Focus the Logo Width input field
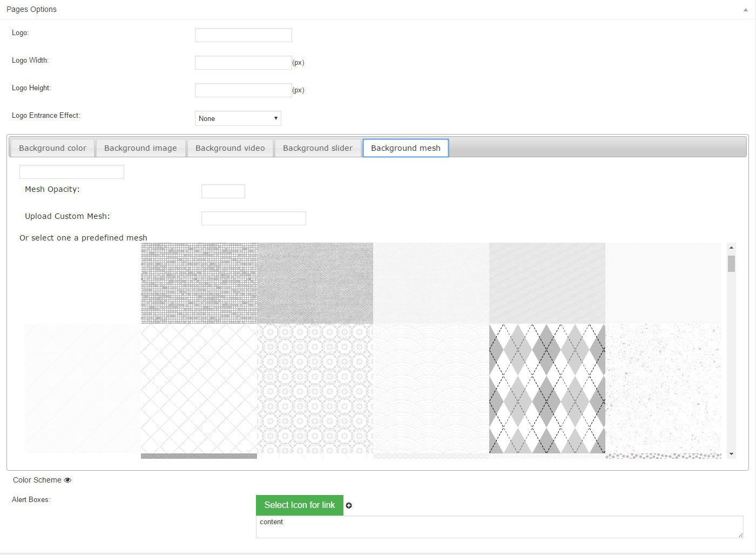Image resolution: width=756 pixels, height=555 pixels. pos(244,63)
